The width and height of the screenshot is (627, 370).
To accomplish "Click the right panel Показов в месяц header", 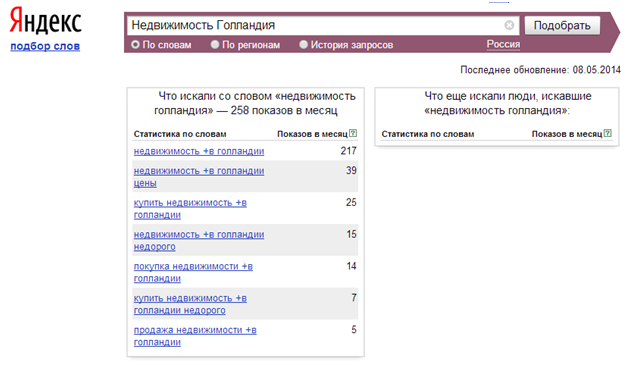I will pos(567,134).
